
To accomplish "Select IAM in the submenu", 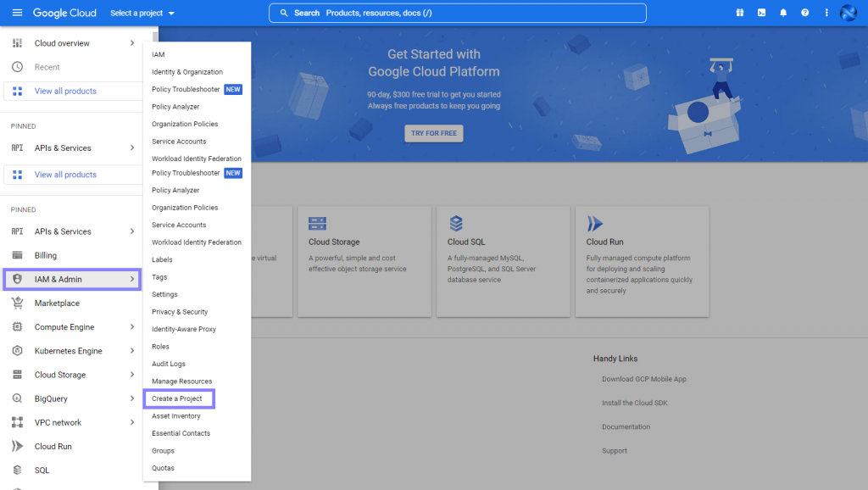I will click(x=159, y=54).
